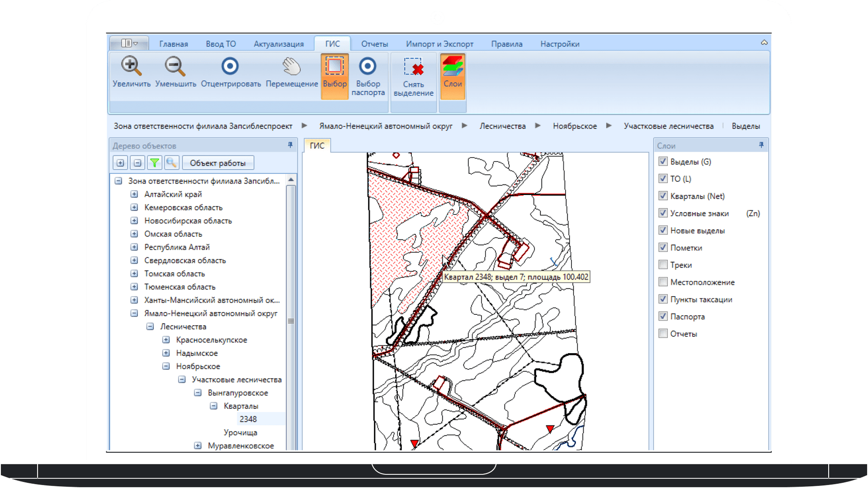Toggle Кварталы (Net) layer checkbox
868x488 pixels.
663,196
